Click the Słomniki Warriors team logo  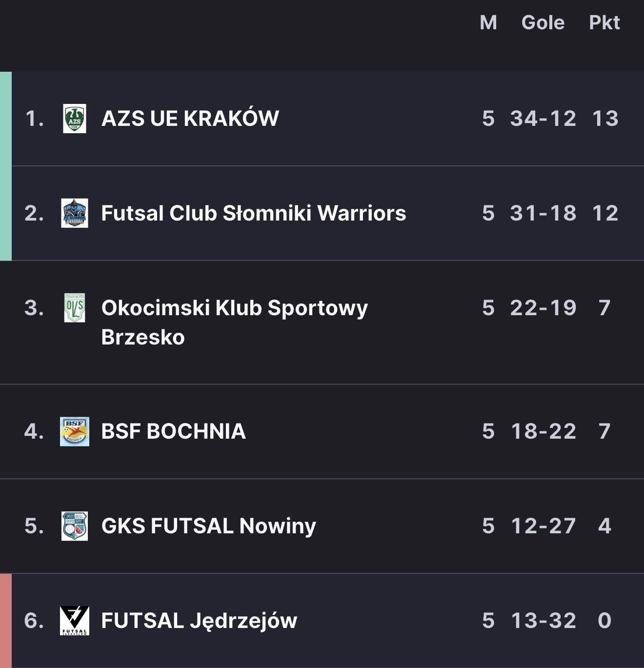[x=75, y=213]
